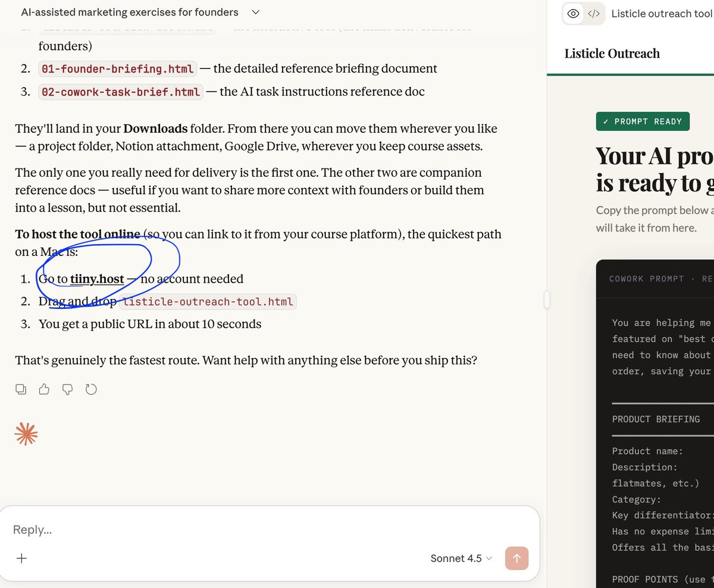Screen dimensions: 714x588
Task: Click the listicle-outreach-tool.html file name in step 2
Action: click(x=208, y=301)
